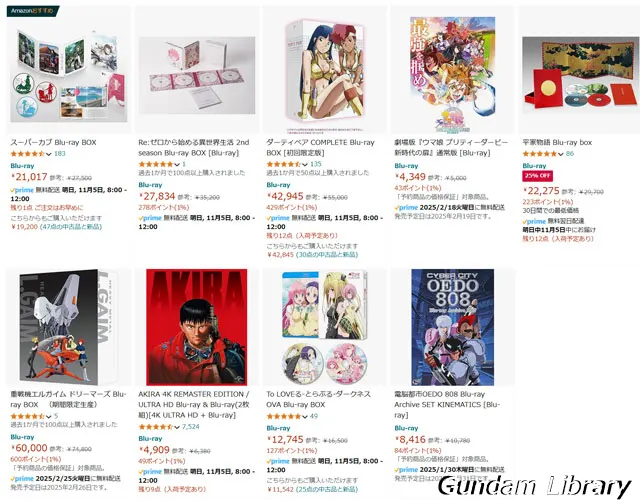The width and height of the screenshot is (640, 500).
Task: Open the AKIRA 4K REMASTER cover image
Action: (197, 327)
